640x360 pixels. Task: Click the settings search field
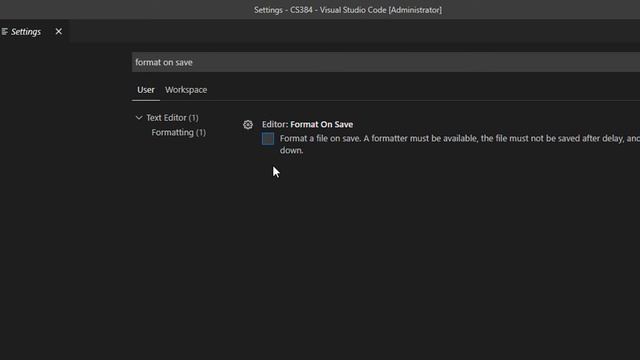click(x=386, y=62)
